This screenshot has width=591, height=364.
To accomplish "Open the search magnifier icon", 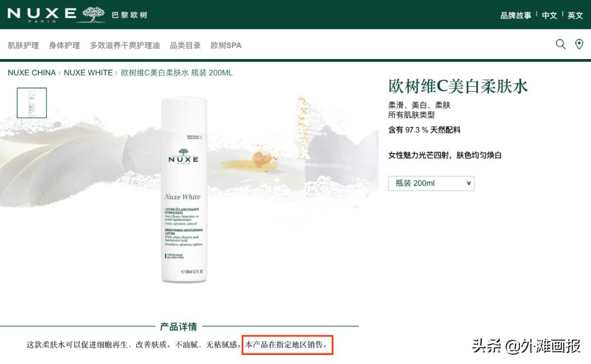I will click(x=560, y=44).
